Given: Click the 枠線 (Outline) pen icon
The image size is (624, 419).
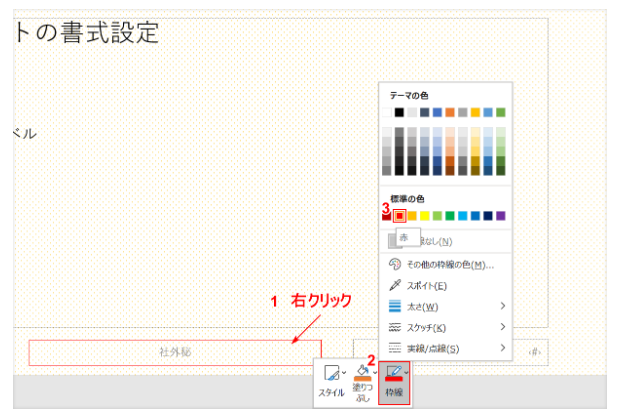Looking at the screenshot, I should point(392,372).
